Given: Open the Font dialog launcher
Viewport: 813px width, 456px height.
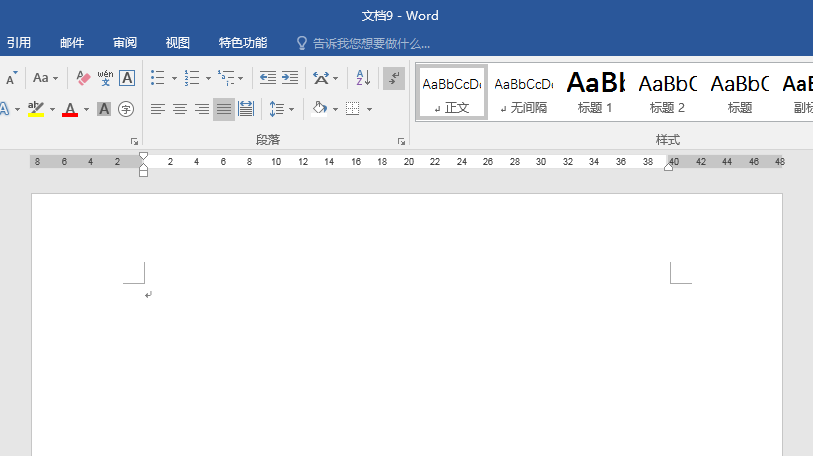Looking at the screenshot, I should point(134,142).
